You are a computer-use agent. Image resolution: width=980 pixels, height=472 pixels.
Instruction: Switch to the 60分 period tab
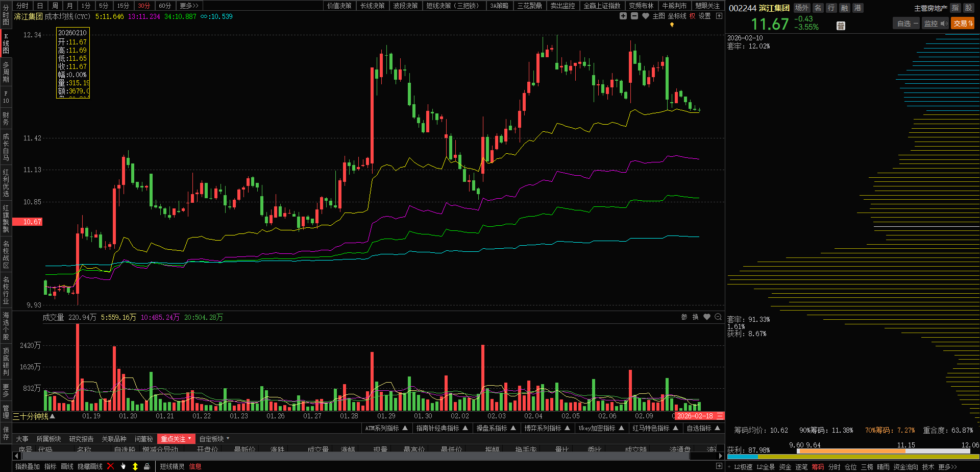[165, 6]
